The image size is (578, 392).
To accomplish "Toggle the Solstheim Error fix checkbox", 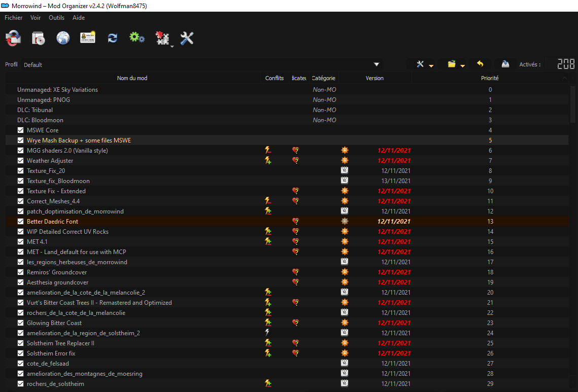I will pos(21,353).
